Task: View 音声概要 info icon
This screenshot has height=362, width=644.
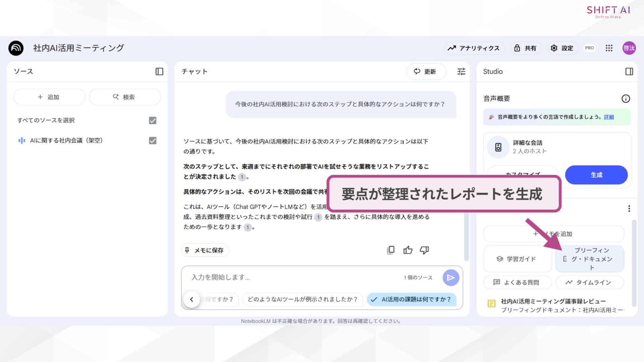Action: pyautogui.click(x=626, y=98)
